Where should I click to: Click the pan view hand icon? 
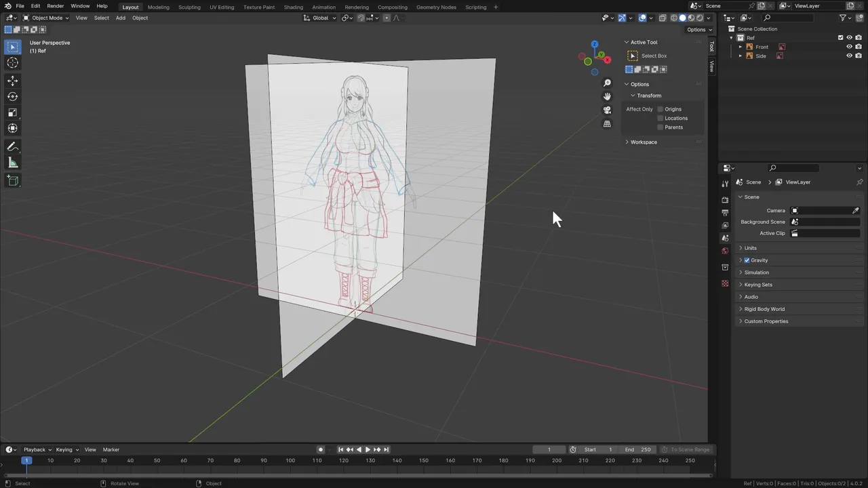click(607, 97)
